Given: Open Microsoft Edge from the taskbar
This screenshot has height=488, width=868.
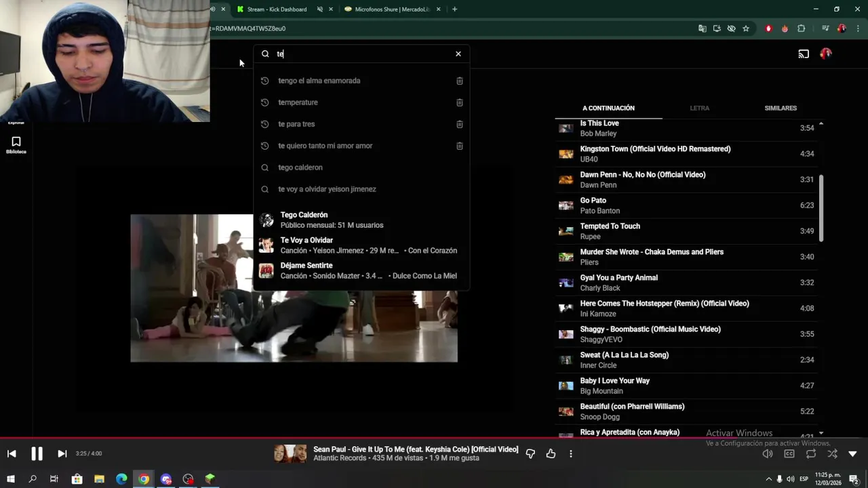Looking at the screenshot, I should 121,479.
